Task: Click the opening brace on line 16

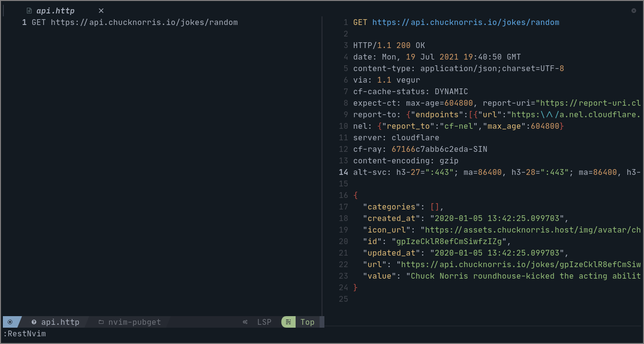Action: [356, 195]
